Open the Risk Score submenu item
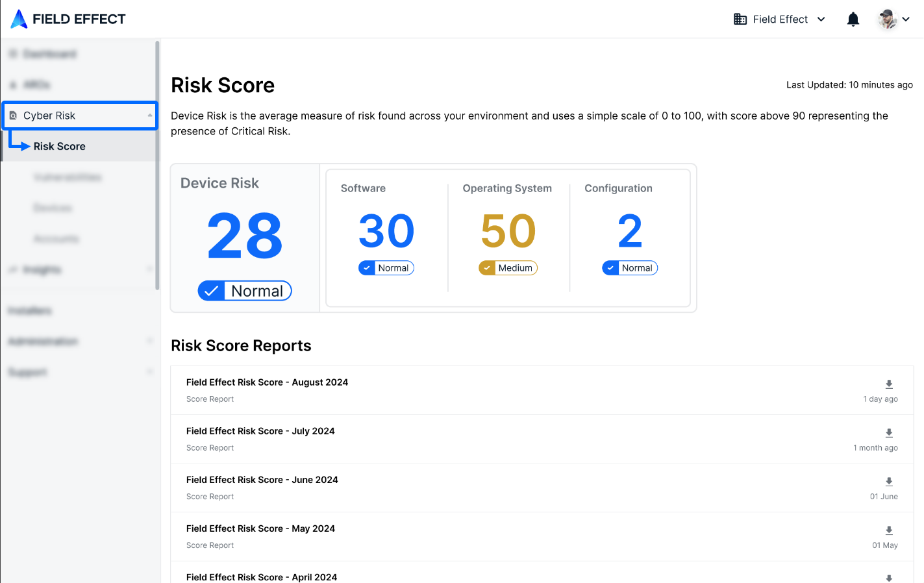Viewport: 924px width, 583px height. (79, 146)
